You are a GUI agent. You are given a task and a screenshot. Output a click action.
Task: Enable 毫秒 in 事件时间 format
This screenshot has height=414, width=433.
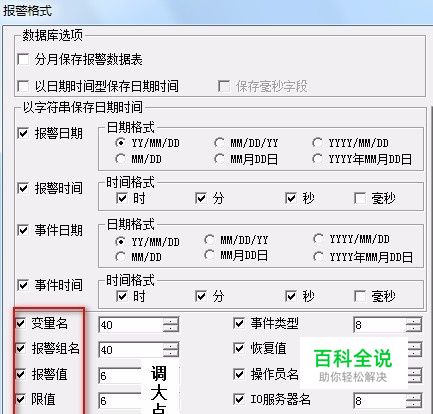point(360,296)
